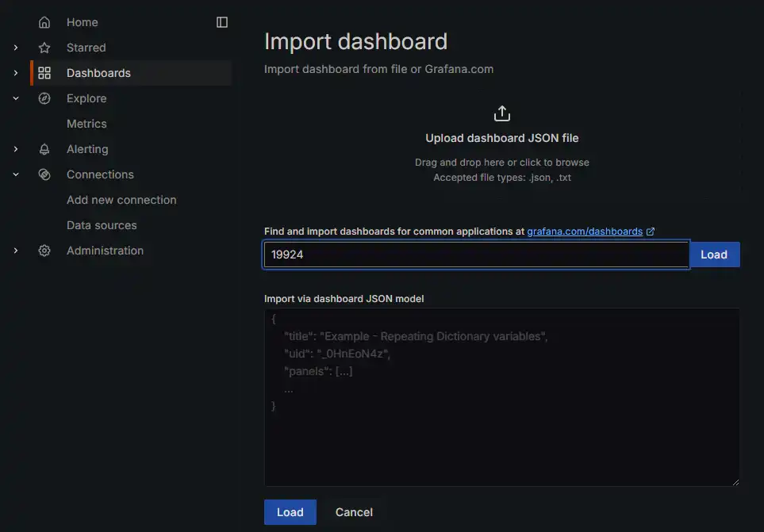The width and height of the screenshot is (764, 532).
Task: Click the external-link icon beside grafana.com/dashboards
Action: click(x=651, y=231)
